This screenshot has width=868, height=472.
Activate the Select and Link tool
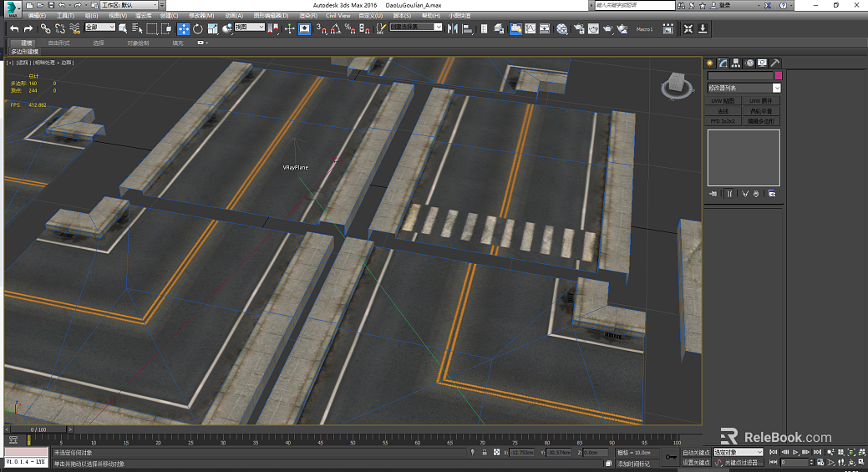tap(45, 28)
